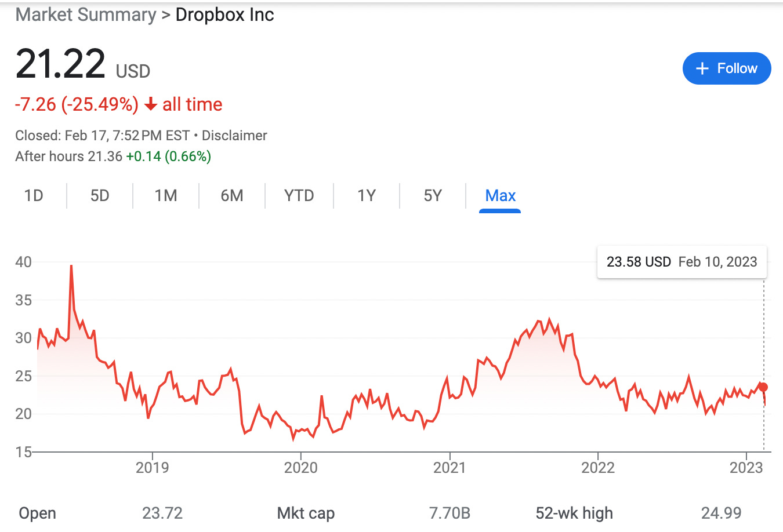Viewport: 783px width, 532px height.
Task: Select the YTD time range
Action: coord(299,196)
